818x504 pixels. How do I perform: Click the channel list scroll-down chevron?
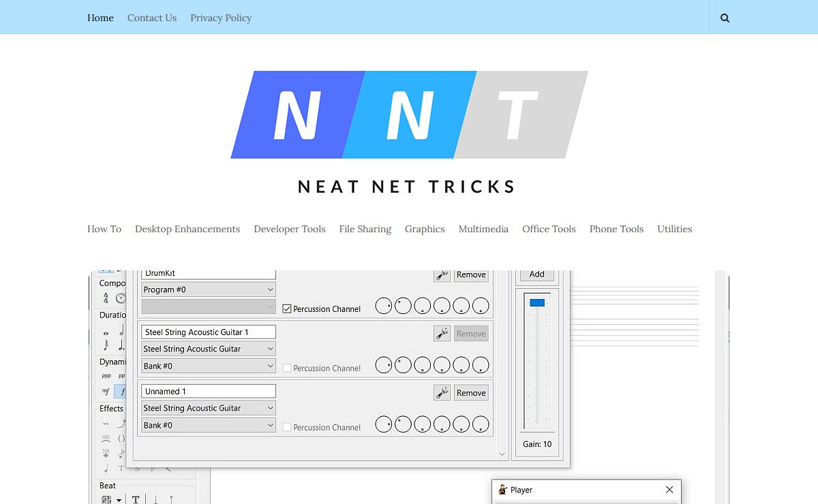point(502,454)
